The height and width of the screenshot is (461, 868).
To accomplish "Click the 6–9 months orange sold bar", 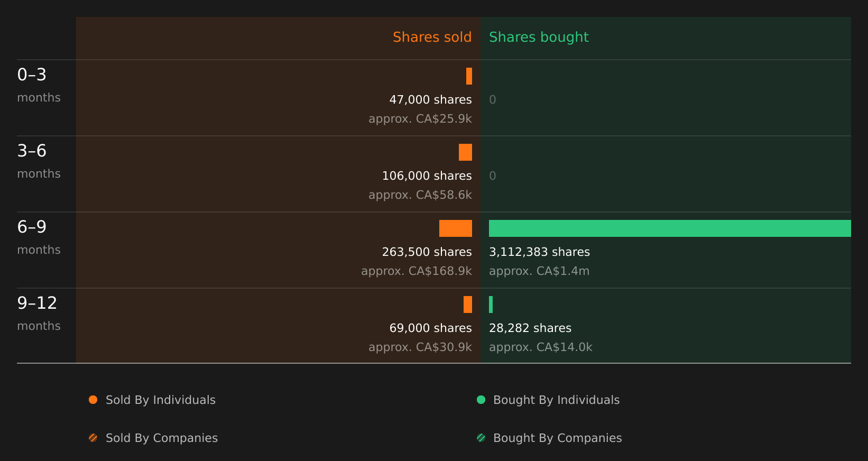I will pos(456,228).
